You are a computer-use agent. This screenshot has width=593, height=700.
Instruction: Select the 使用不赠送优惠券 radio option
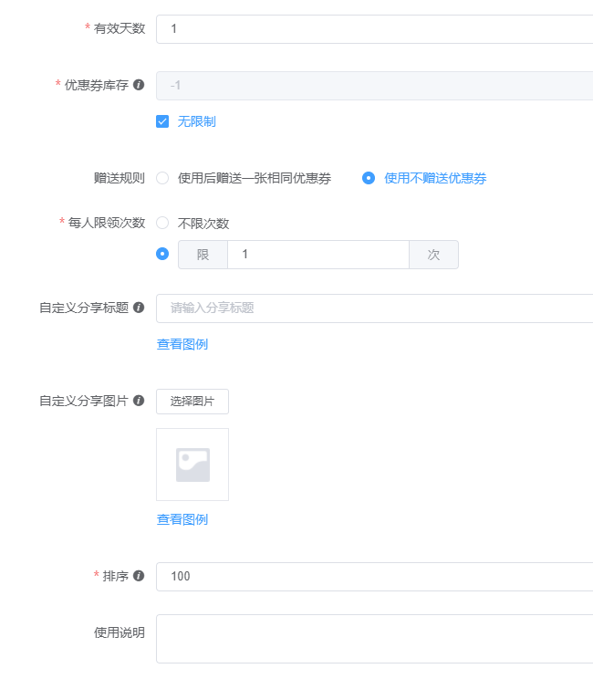(x=369, y=178)
